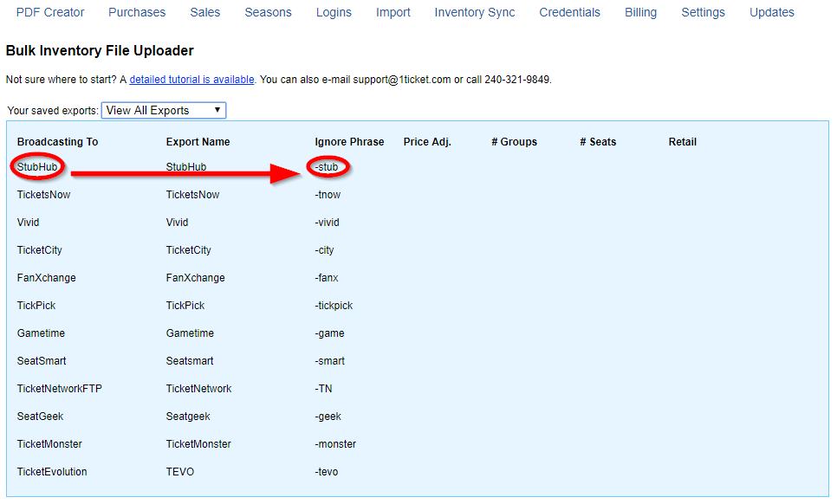Click the -tnow ignore phrase
This screenshot has width=837, height=504.
coord(328,195)
